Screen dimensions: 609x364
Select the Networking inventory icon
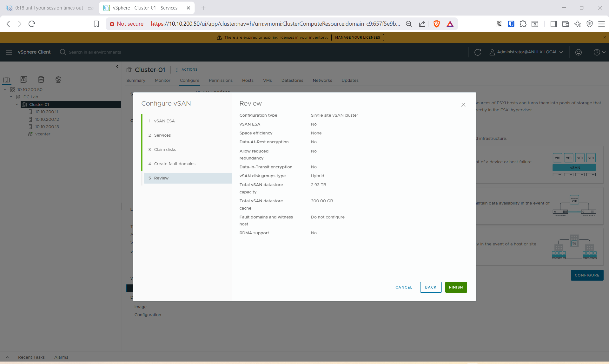pos(58,80)
